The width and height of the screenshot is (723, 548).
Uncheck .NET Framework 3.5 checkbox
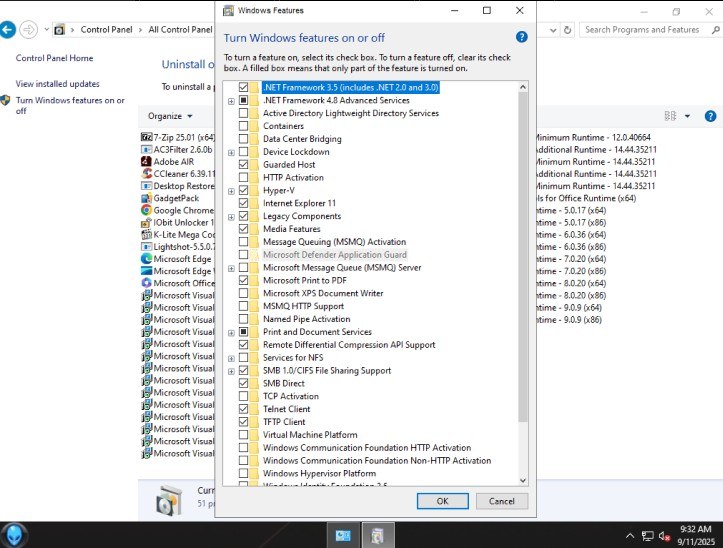(x=243, y=87)
